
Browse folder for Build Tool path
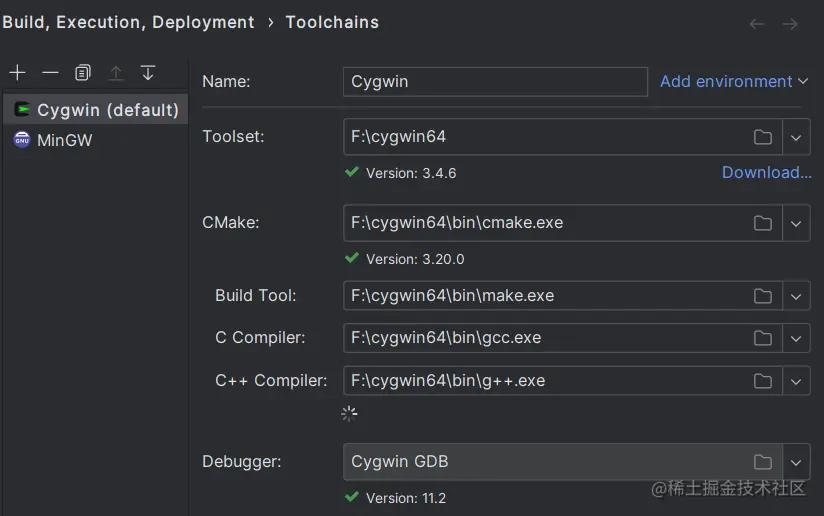[763, 296]
